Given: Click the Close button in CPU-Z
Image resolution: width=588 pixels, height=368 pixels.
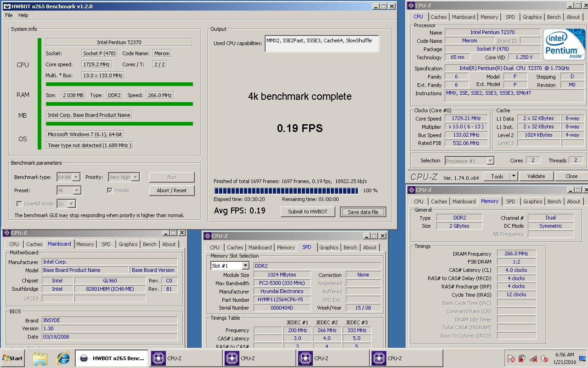Looking at the screenshot, I should 571,176.
